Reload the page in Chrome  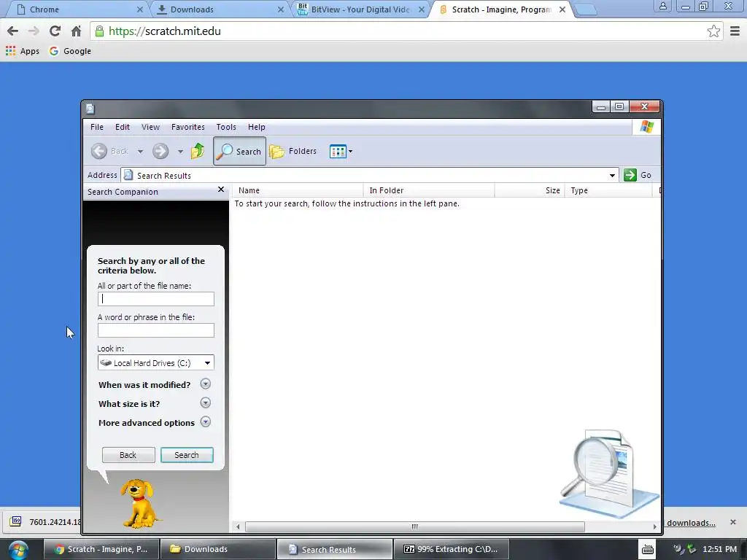55,31
